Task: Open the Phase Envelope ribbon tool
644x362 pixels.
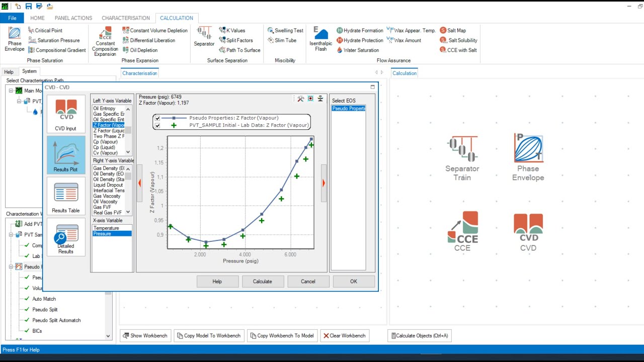Action: [14, 39]
